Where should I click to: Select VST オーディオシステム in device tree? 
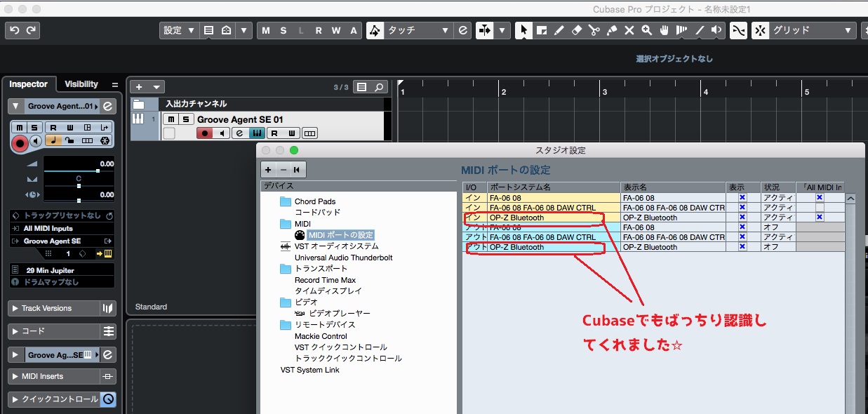(x=337, y=246)
